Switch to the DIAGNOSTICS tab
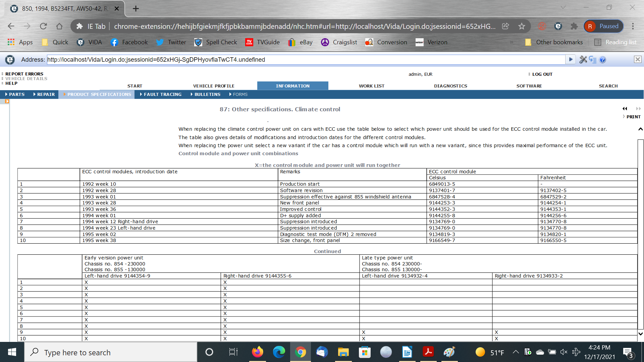 click(450, 86)
